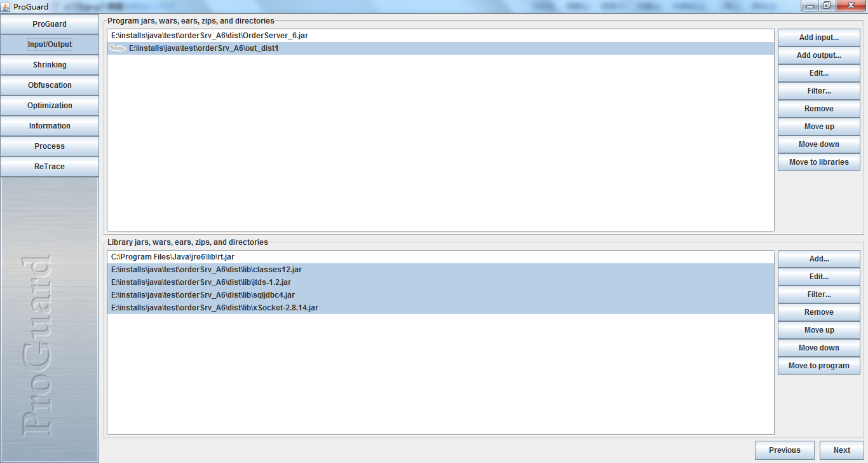
Task: Click the output arrow icon beside out_dist1
Action: pos(118,48)
